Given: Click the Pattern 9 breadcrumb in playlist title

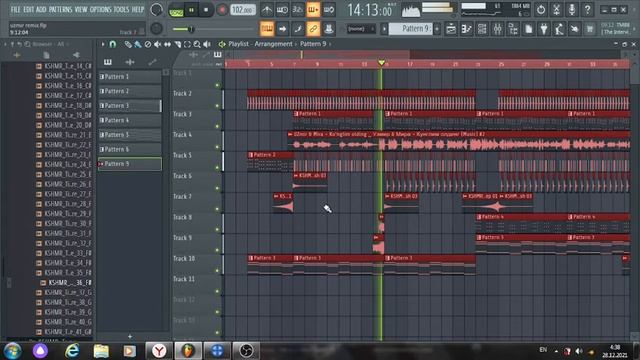Looking at the screenshot, I should (313, 44).
